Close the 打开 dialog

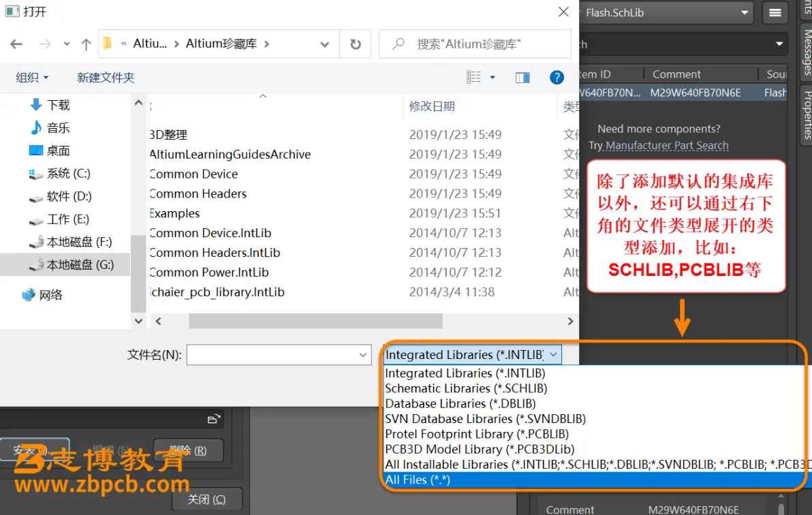point(563,12)
